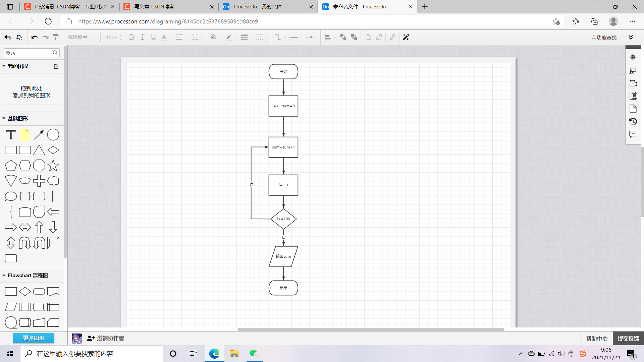Toggle underline text formatting

point(153,37)
